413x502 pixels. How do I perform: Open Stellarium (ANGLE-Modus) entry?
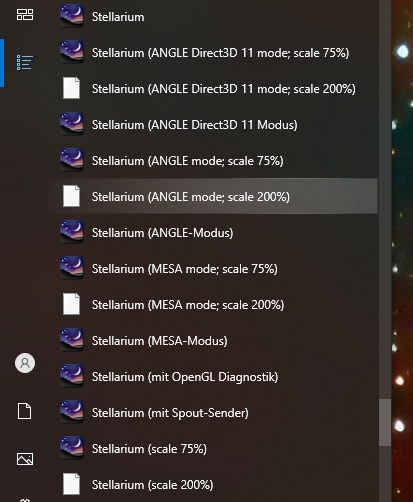213,233
